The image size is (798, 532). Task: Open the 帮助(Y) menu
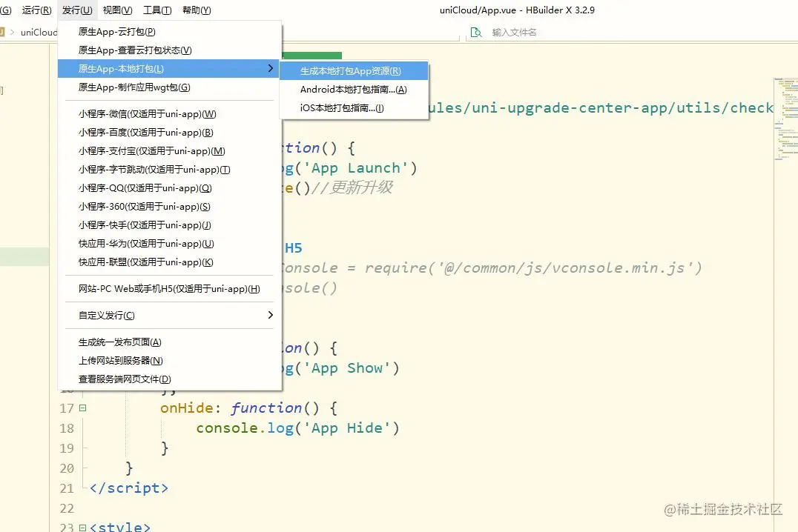[197, 10]
